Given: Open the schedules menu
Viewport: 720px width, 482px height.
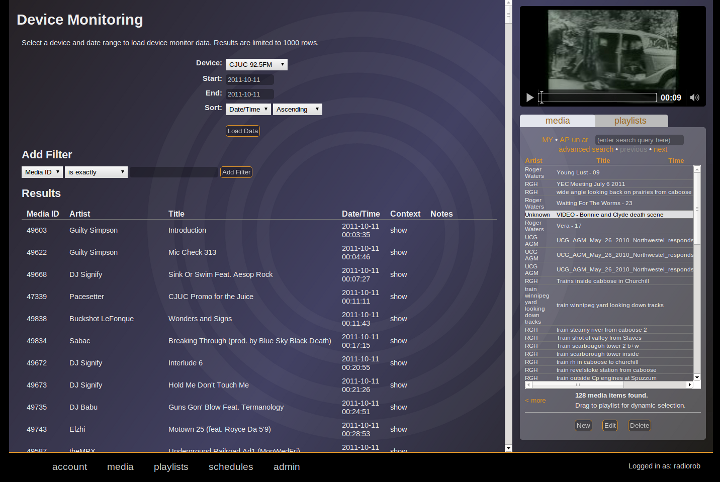Looking at the screenshot, I should [x=231, y=467].
